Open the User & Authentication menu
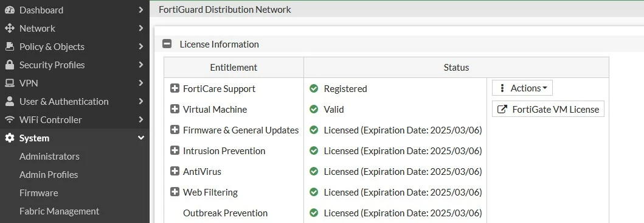This screenshot has height=223, width=644. pyautogui.click(x=75, y=101)
